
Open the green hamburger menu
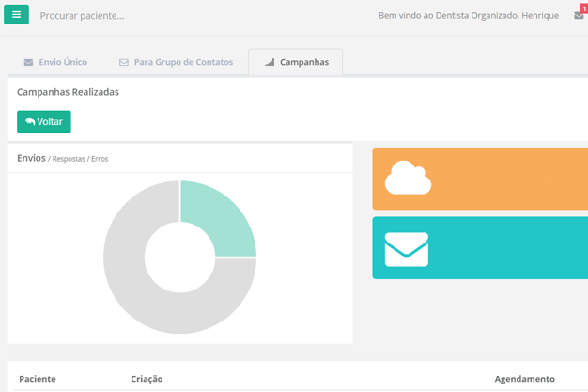tap(16, 15)
